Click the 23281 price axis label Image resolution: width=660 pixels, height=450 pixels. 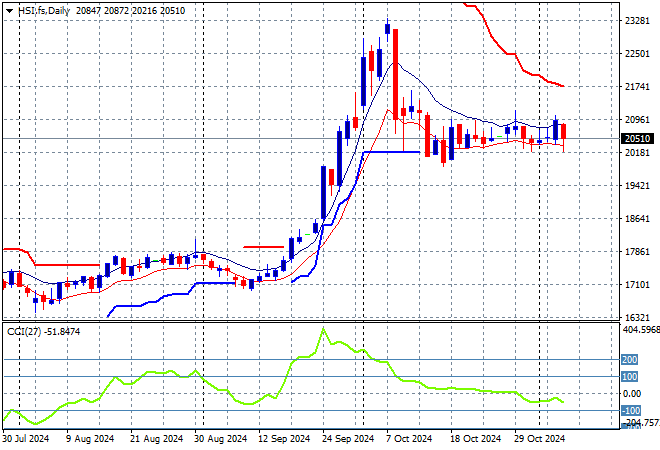tap(635, 21)
